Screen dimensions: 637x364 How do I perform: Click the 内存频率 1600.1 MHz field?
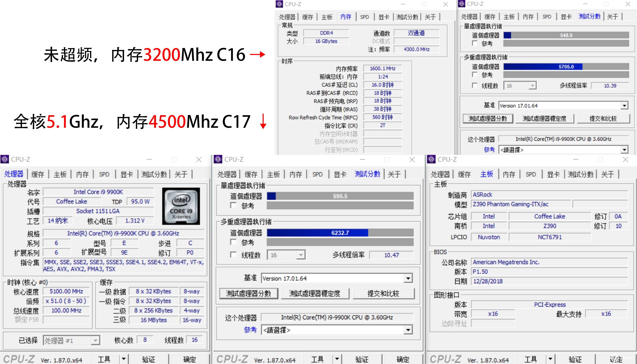[x=383, y=68]
